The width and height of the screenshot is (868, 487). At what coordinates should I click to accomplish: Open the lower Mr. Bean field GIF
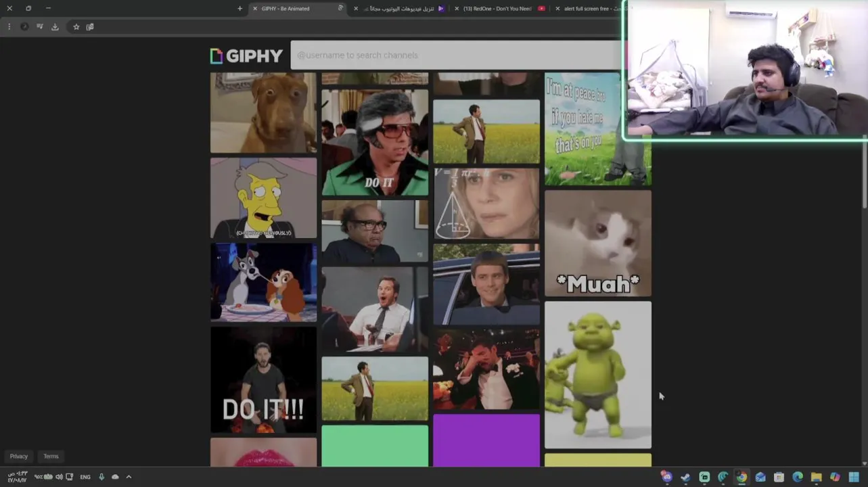click(375, 389)
